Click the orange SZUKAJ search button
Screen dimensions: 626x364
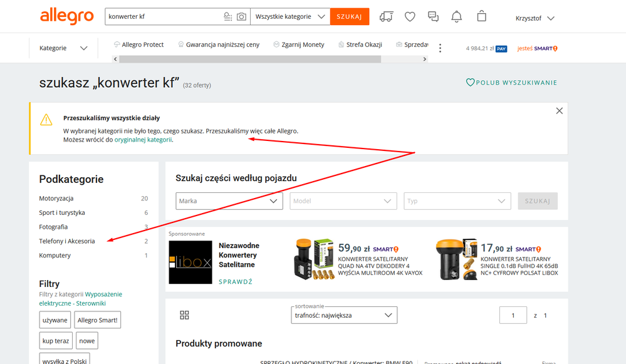click(350, 17)
